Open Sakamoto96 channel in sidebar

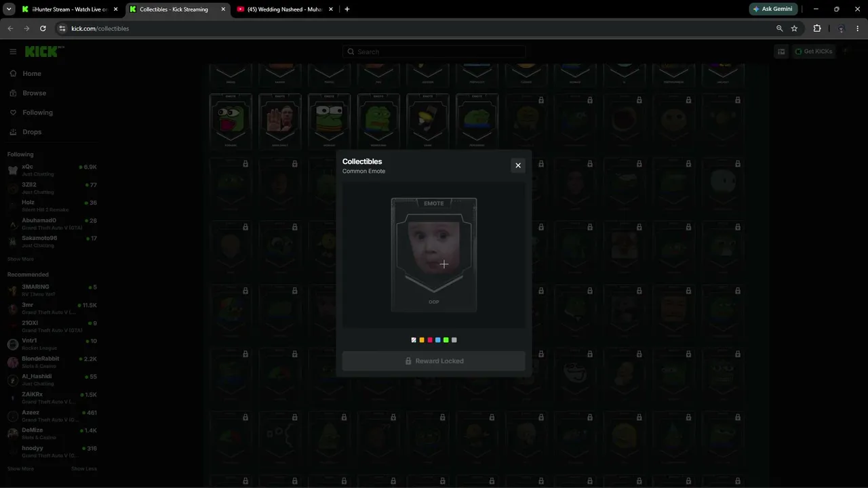click(x=52, y=241)
